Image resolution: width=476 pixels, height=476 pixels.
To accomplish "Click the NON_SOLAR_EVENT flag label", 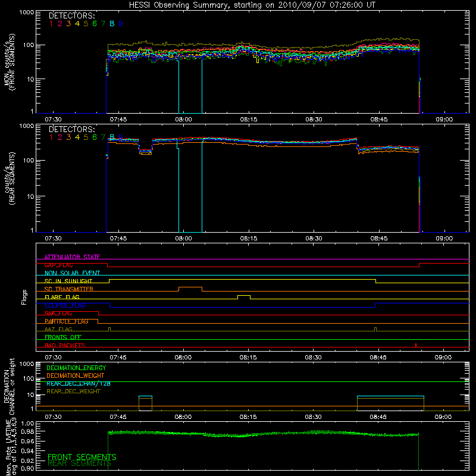I will point(72,273).
